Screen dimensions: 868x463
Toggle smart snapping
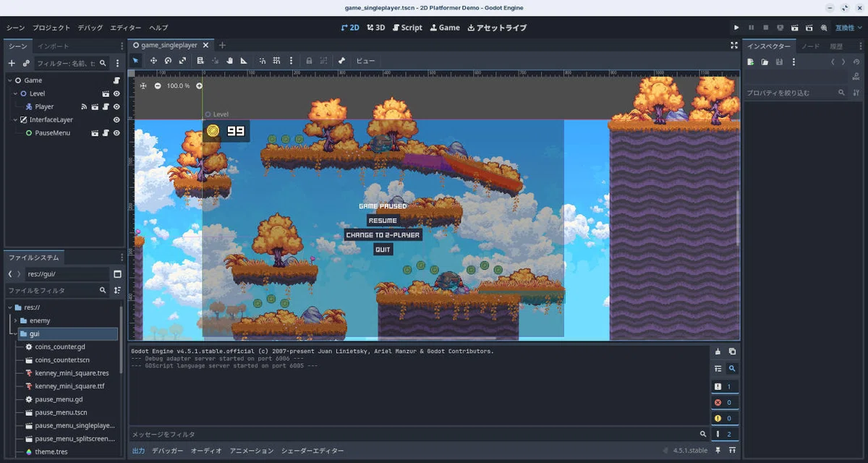tap(263, 61)
